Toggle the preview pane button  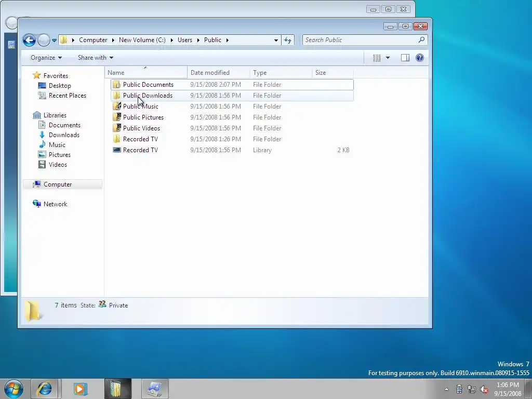point(405,58)
